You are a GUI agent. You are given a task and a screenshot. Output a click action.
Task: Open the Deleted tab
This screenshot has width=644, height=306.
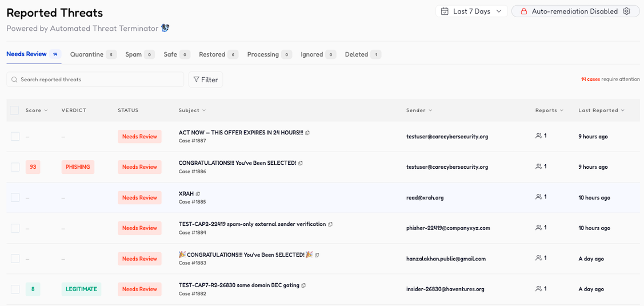[363, 54]
